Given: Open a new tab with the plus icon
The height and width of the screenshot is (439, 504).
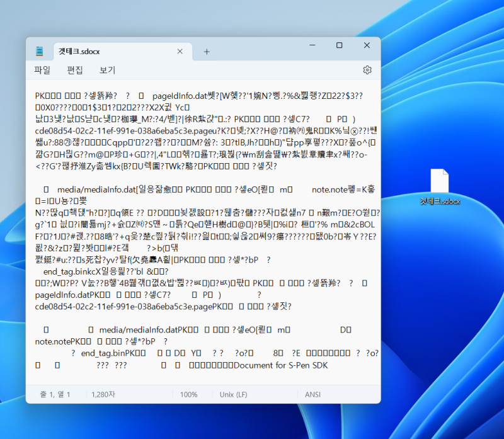Looking at the screenshot, I should (207, 52).
